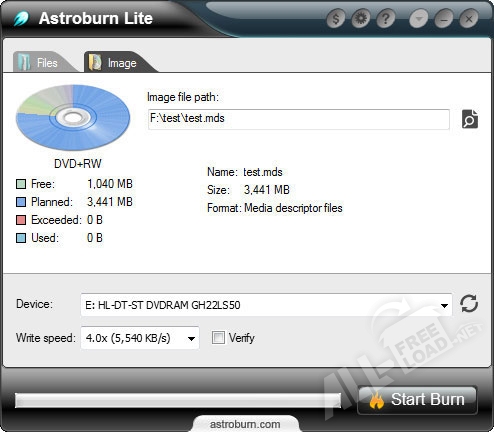The height and width of the screenshot is (432, 494).
Task: Open the astroburn.com link
Action: click(245, 424)
